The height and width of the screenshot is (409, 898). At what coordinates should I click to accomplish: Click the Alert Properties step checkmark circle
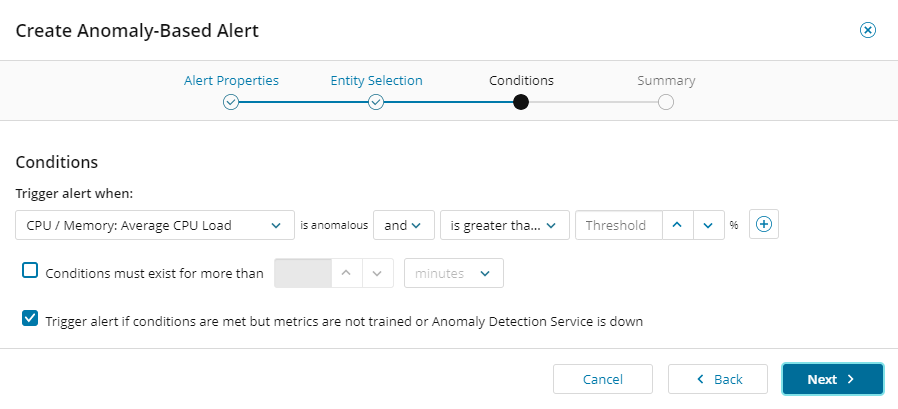(x=231, y=102)
